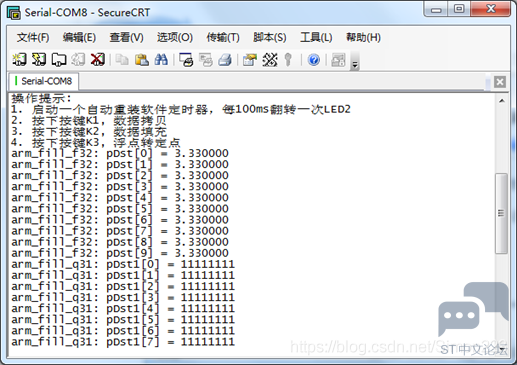Click the greyed Public Key icon

tap(288, 60)
